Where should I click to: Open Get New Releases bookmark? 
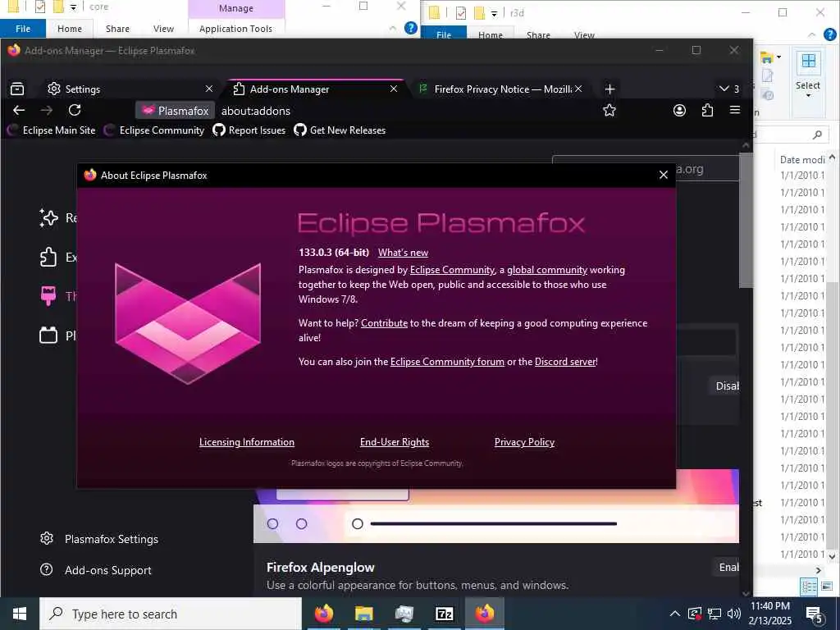(x=340, y=130)
